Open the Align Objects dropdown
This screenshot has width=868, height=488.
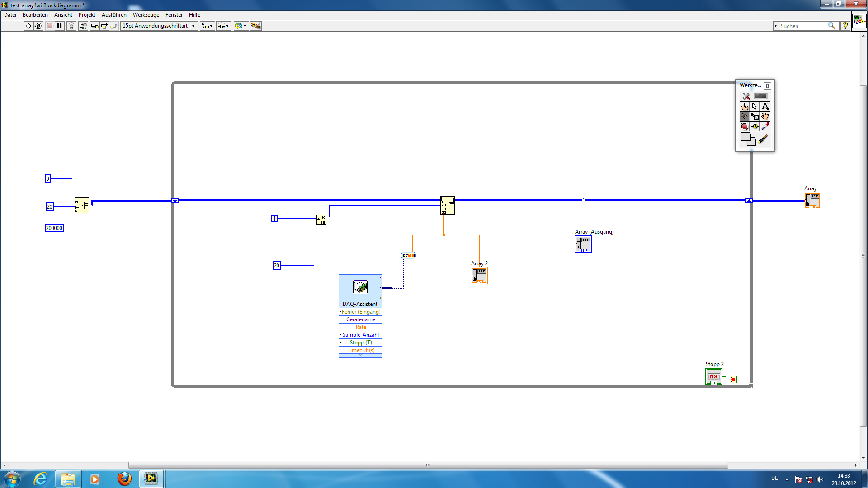pyautogui.click(x=207, y=26)
